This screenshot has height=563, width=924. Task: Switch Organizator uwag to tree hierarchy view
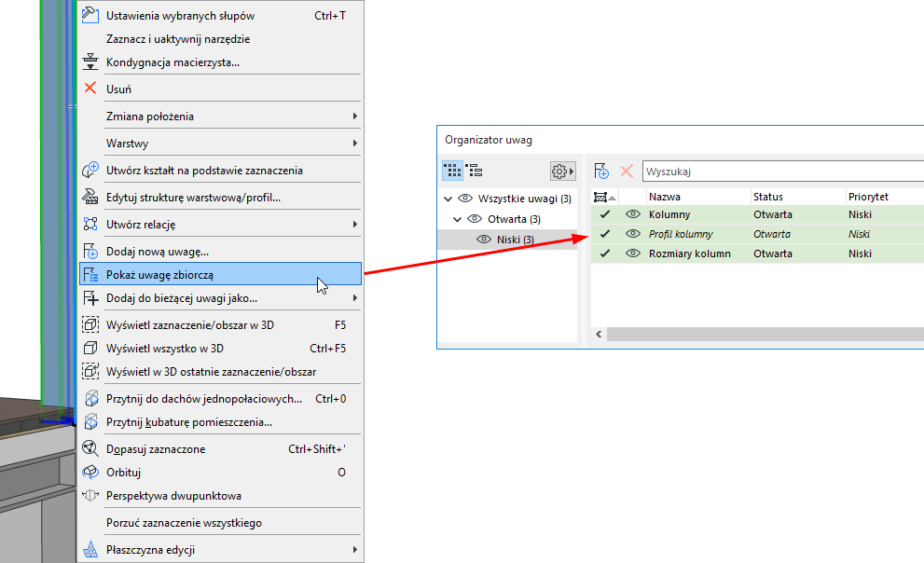click(x=475, y=171)
